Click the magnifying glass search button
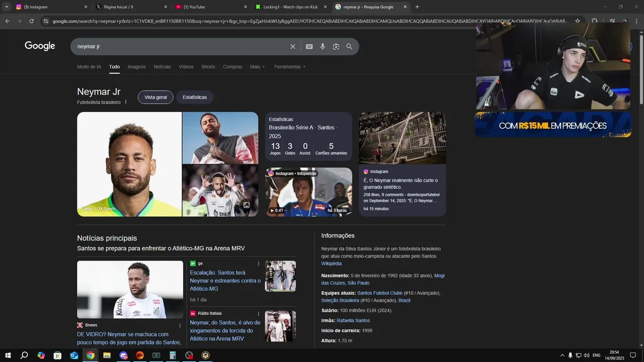 click(349, 46)
